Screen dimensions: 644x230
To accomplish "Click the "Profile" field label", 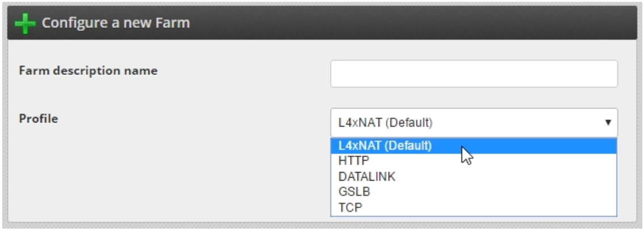I will coord(39,119).
